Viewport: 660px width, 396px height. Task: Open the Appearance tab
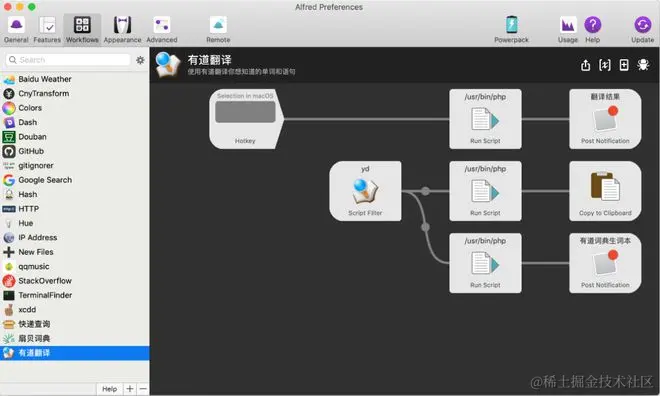(122, 29)
